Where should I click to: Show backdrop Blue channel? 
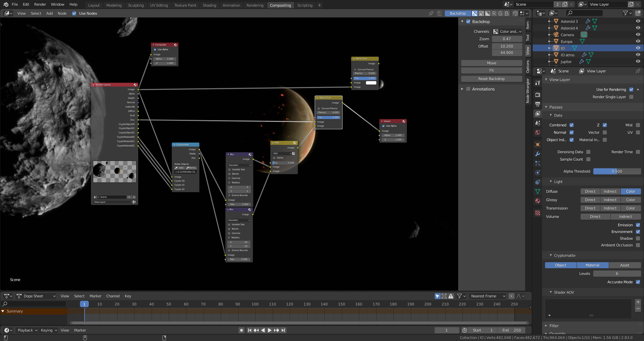(x=506, y=13)
